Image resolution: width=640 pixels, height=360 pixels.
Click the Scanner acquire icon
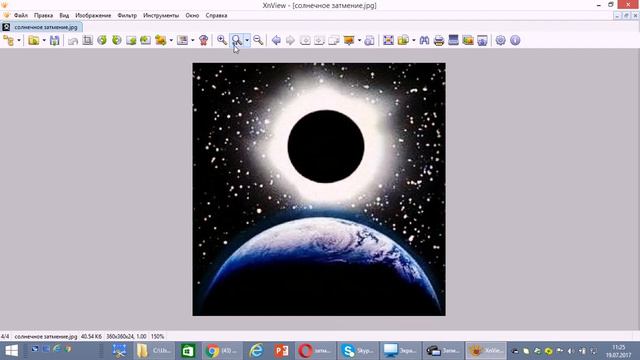[x=453, y=40]
